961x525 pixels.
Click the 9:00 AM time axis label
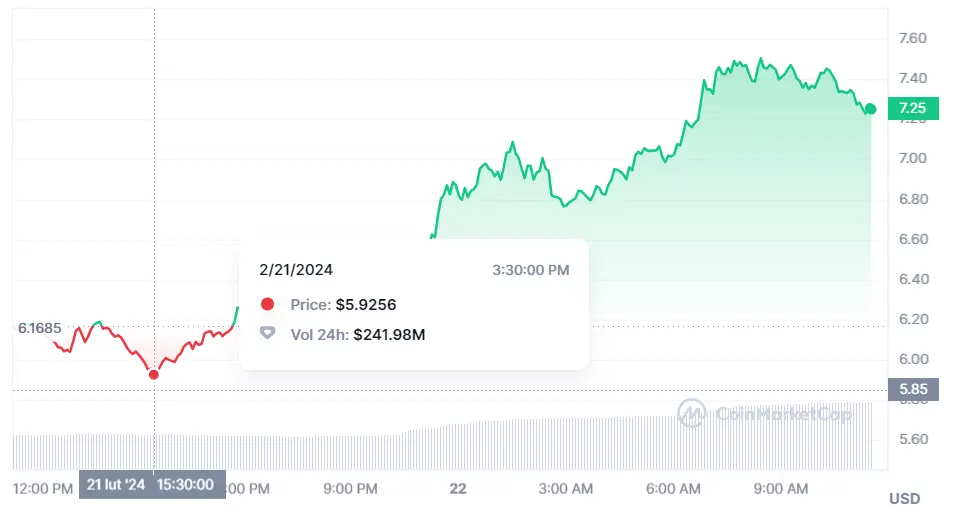781,489
